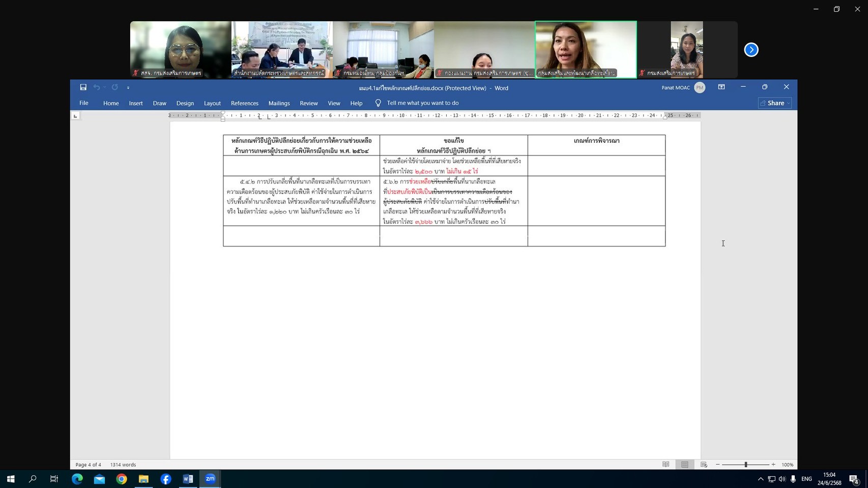This screenshot has height=488, width=868.
Task: Click the zoom in plus icon
Action: (773, 465)
